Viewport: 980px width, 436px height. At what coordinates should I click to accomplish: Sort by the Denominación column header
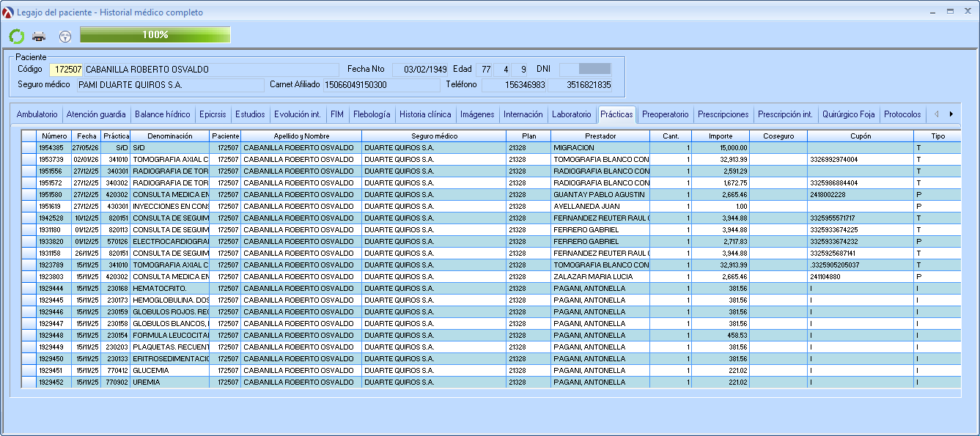(170, 136)
